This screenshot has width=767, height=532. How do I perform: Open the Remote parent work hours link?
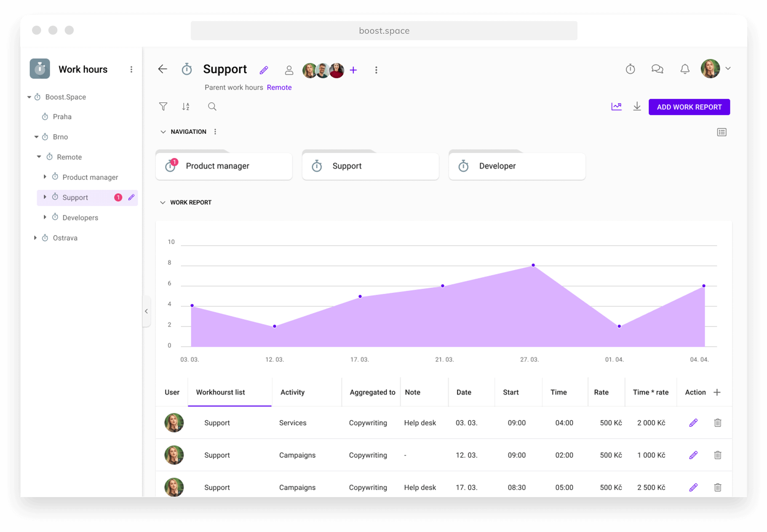279,87
